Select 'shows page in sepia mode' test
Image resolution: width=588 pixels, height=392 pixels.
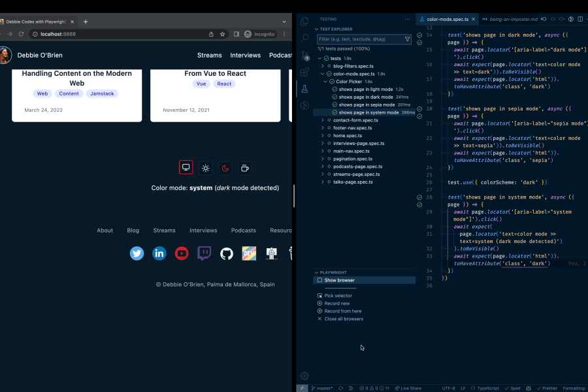(x=367, y=105)
